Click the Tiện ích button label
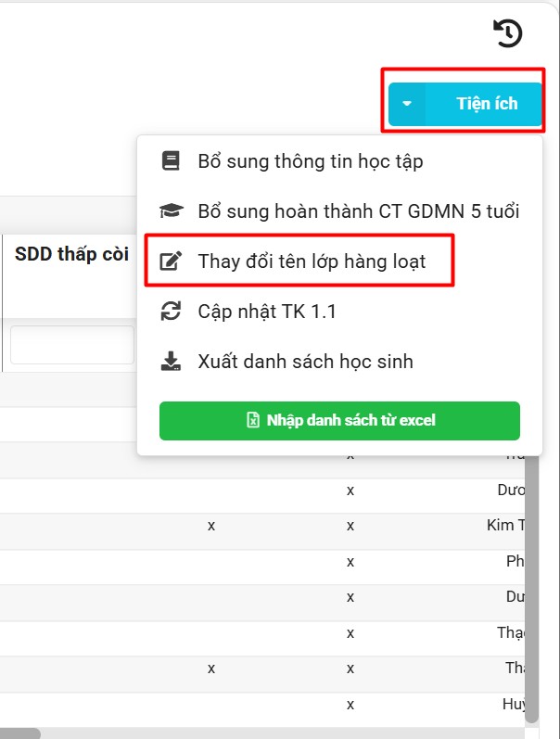 pos(486,104)
